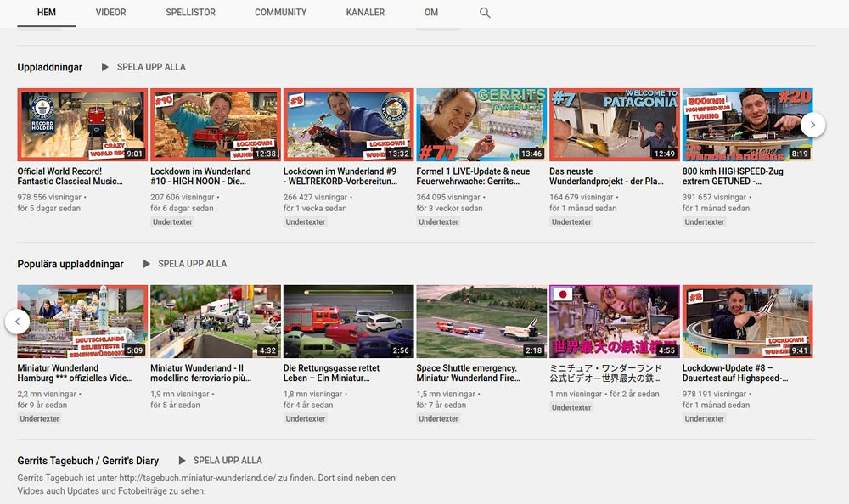Switch to the SPELLISTOR tab
The image size is (849, 504).
(190, 13)
